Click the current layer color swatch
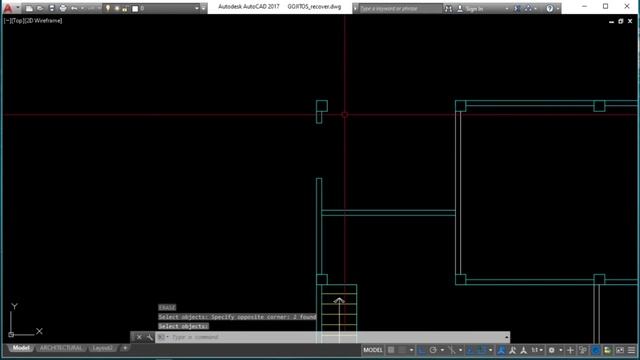 click(x=135, y=9)
